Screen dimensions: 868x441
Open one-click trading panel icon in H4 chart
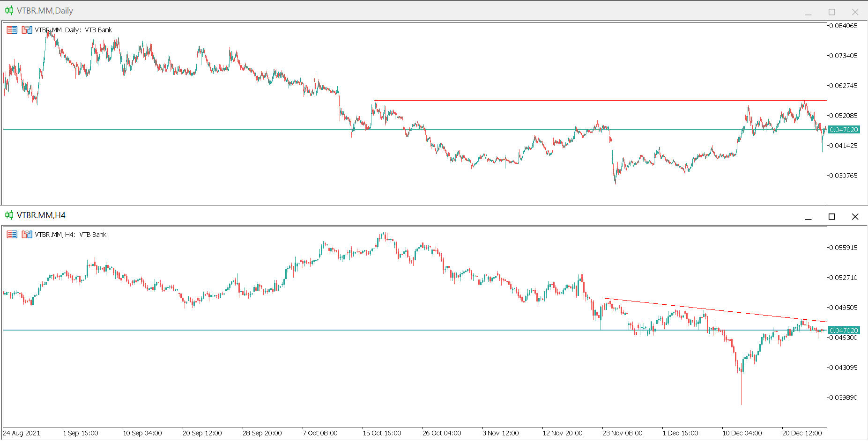[x=12, y=235]
